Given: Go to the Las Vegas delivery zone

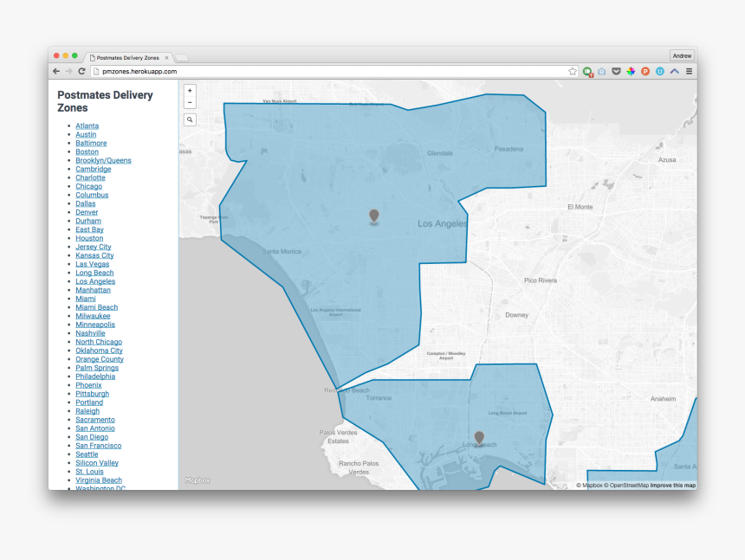Looking at the screenshot, I should click(x=93, y=264).
